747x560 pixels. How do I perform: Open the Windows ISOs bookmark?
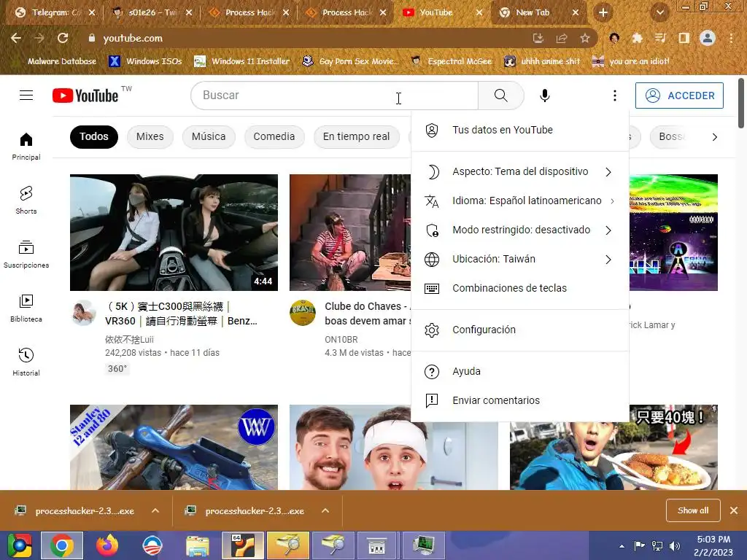[145, 61]
